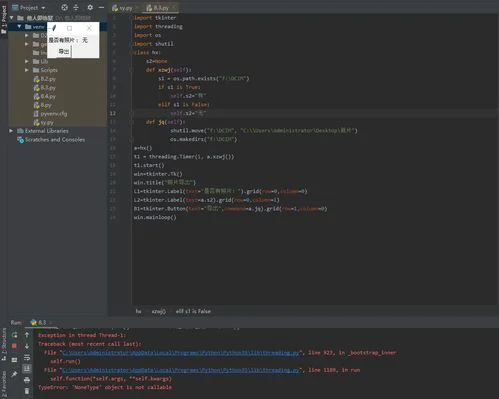Expand the first folder under venv
This screenshot has height=399, width=499.
27,35
